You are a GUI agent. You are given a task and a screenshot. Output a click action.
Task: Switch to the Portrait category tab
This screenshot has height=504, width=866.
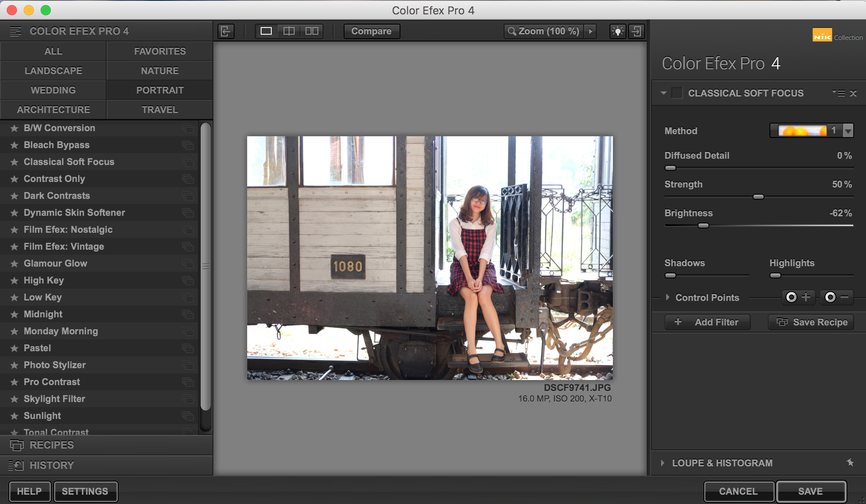(x=160, y=90)
